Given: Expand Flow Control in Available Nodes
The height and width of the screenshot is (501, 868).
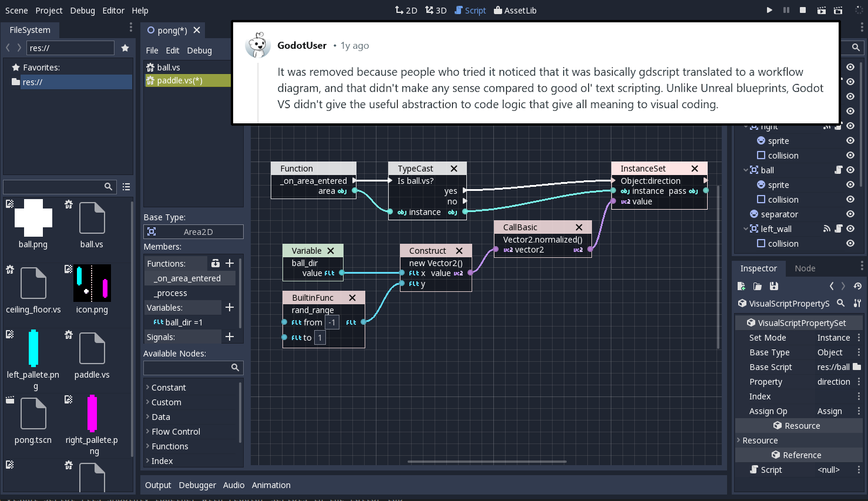Looking at the screenshot, I should point(149,431).
